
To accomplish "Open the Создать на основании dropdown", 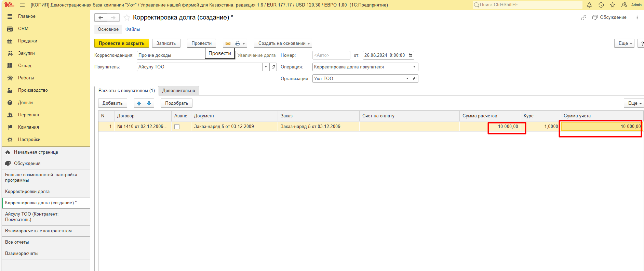I will pyautogui.click(x=283, y=43).
